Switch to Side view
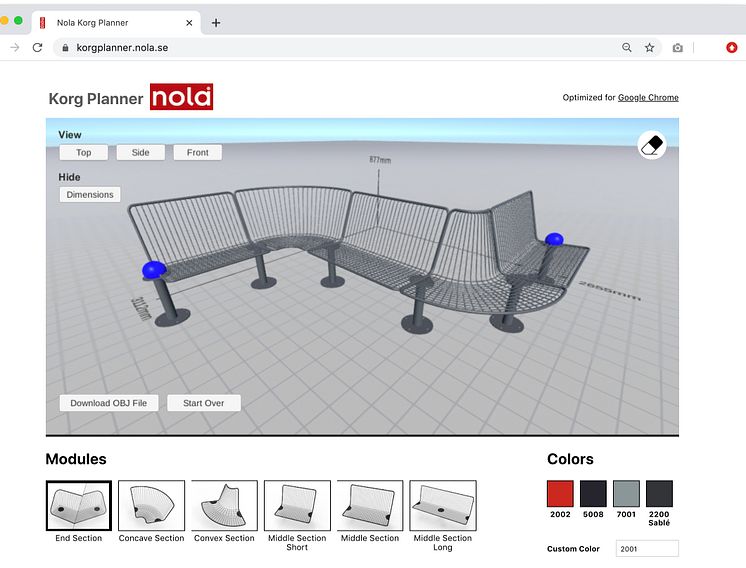The height and width of the screenshot is (568, 746). pyautogui.click(x=140, y=153)
